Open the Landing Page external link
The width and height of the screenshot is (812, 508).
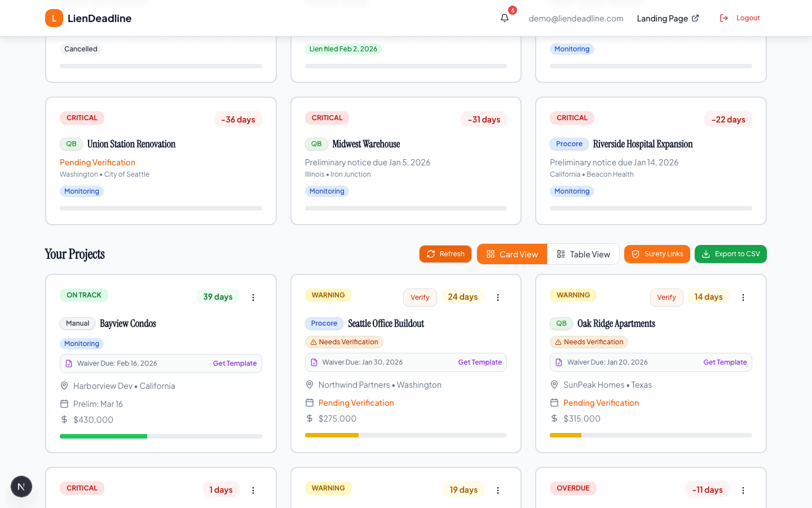668,18
